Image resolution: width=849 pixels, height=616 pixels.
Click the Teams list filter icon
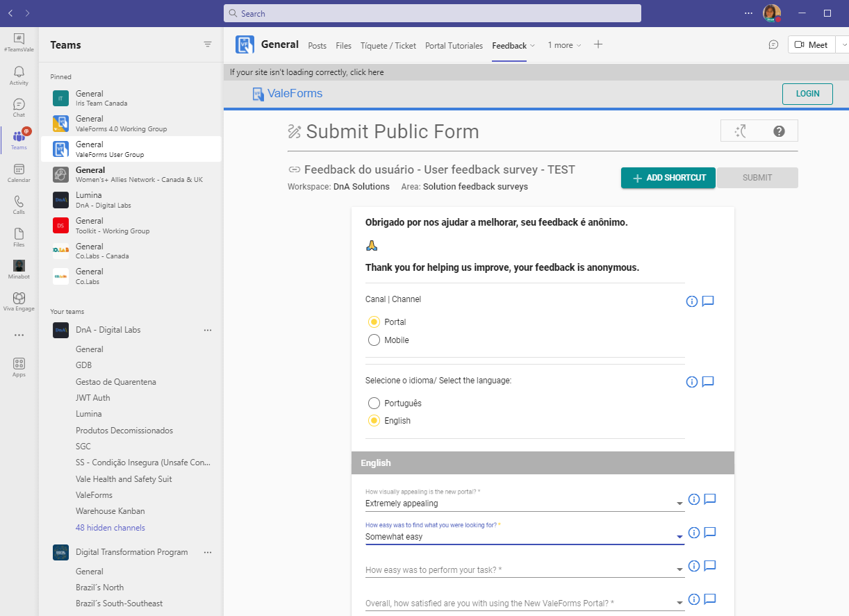pos(208,44)
